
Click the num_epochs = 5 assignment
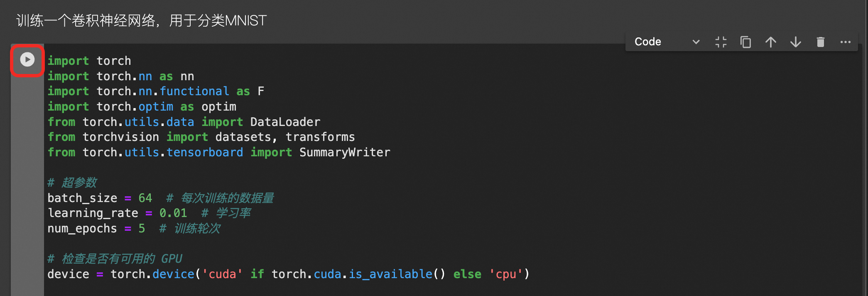pyautogui.click(x=96, y=228)
